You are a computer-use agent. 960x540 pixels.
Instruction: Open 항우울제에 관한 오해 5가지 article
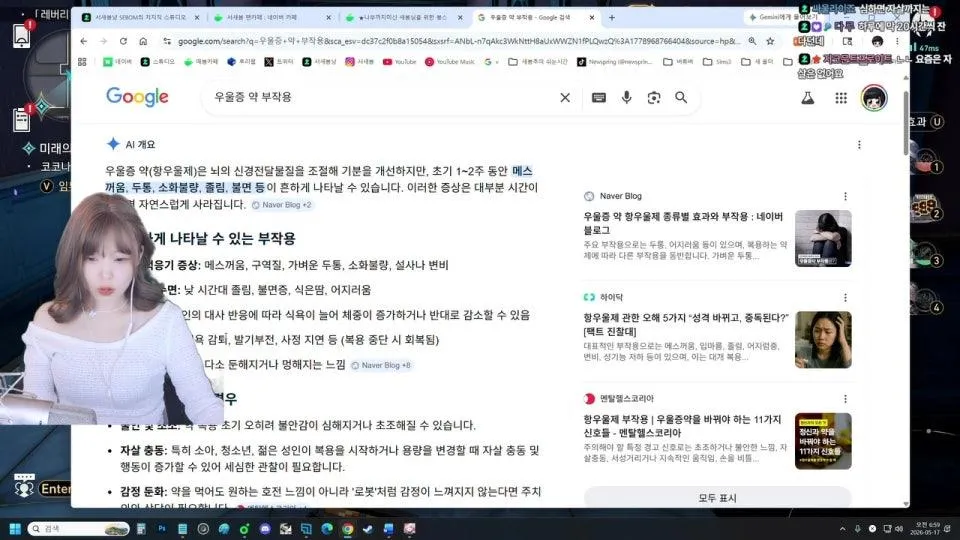(x=686, y=324)
